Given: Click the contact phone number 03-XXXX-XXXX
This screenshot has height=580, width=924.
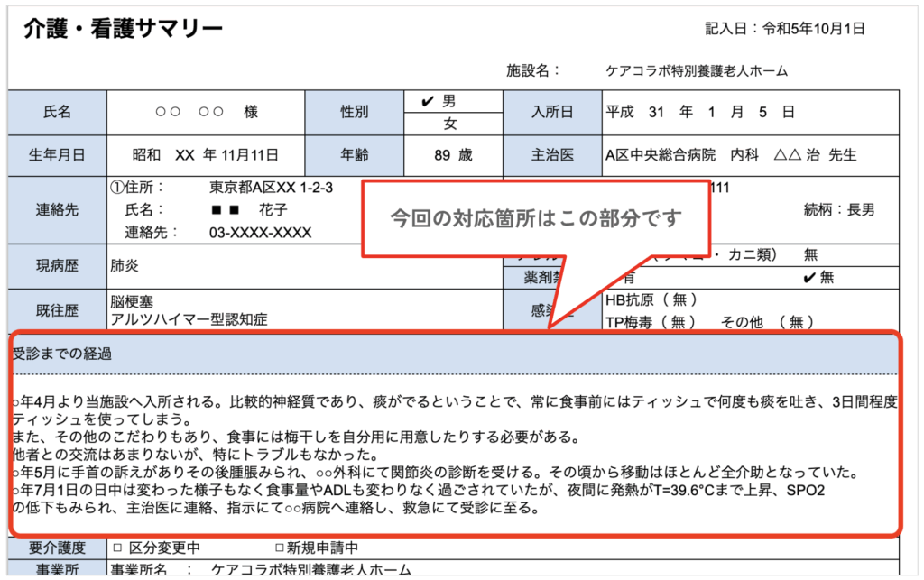Looking at the screenshot, I should click(x=260, y=233).
